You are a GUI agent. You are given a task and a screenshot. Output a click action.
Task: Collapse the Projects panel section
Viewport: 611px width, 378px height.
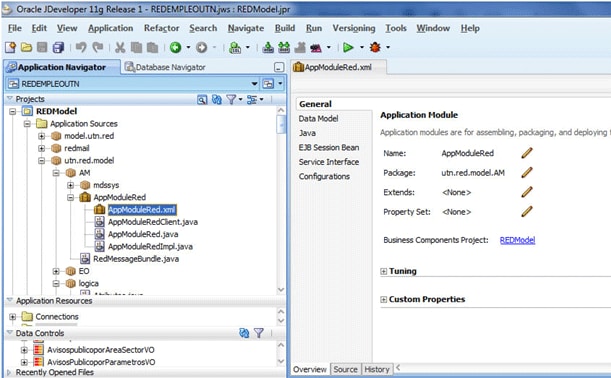pos(10,99)
